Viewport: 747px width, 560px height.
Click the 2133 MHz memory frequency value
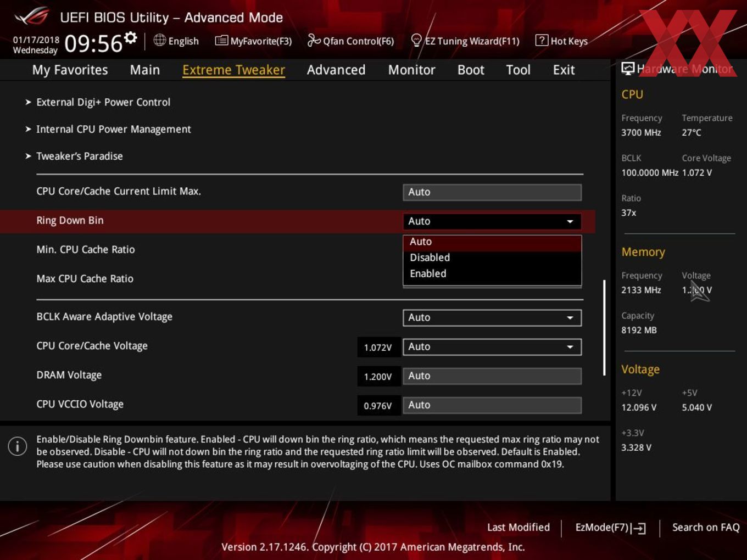click(x=641, y=290)
